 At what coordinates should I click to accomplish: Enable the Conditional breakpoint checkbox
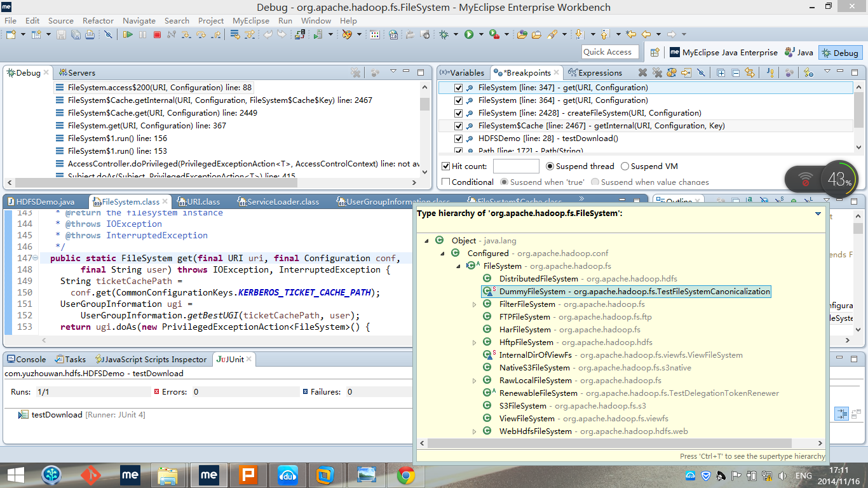(447, 182)
